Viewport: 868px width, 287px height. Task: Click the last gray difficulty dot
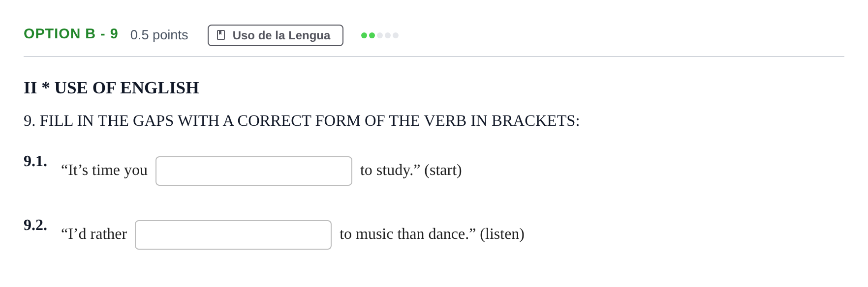point(396,35)
